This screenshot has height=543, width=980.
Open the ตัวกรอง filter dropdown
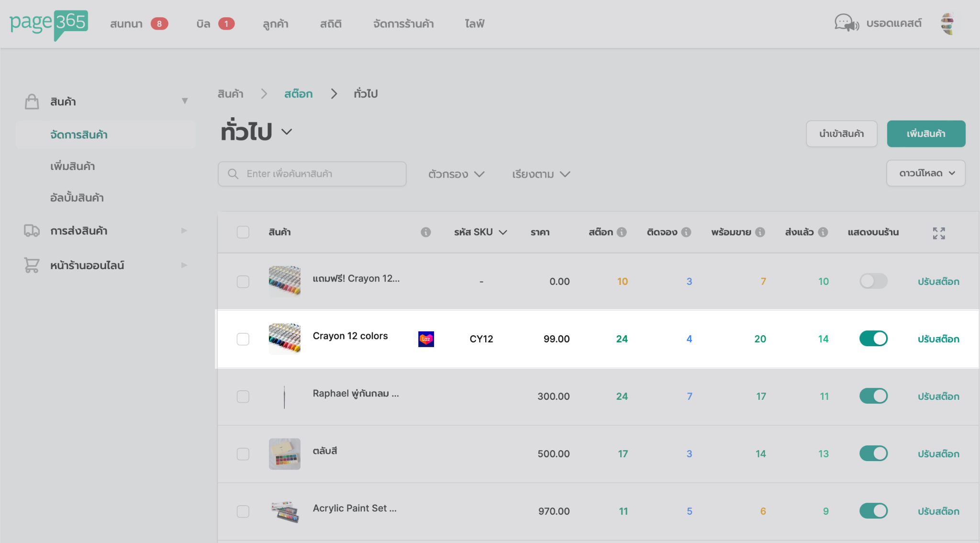tap(456, 174)
